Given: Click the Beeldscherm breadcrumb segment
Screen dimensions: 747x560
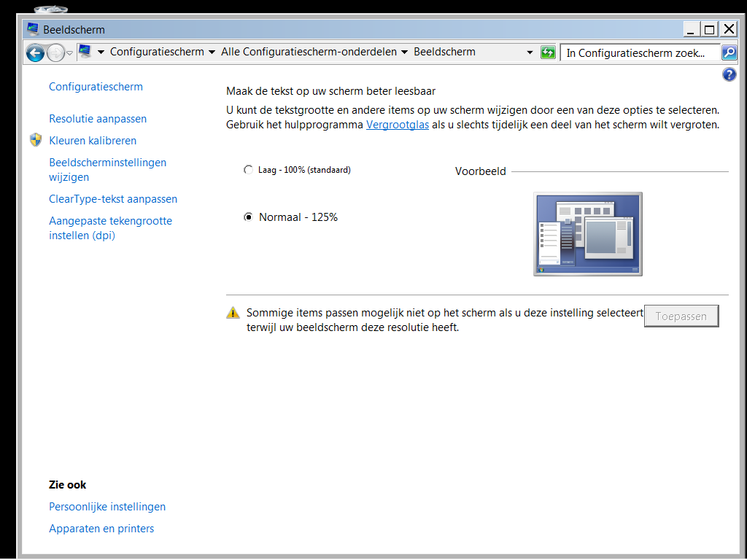Looking at the screenshot, I should pyautogui.click(x=444, y=52).
